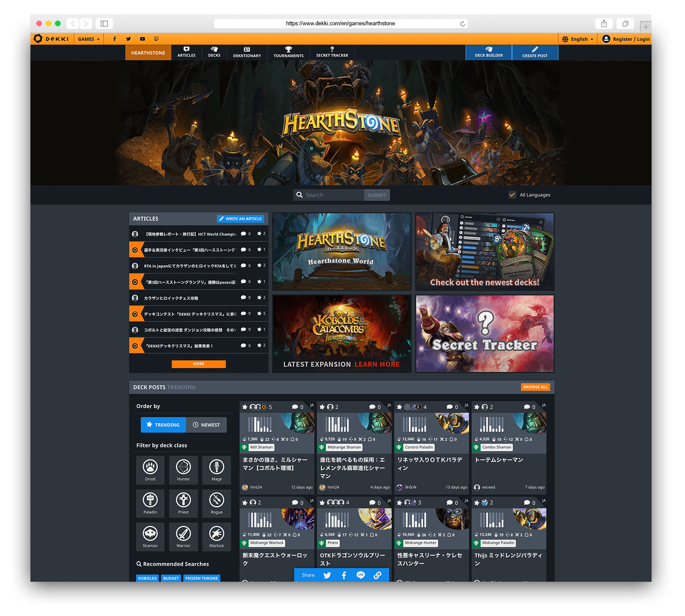This screenshot has width=685, height=616.
Task: Submit the search query
Action: click(377, 195)
